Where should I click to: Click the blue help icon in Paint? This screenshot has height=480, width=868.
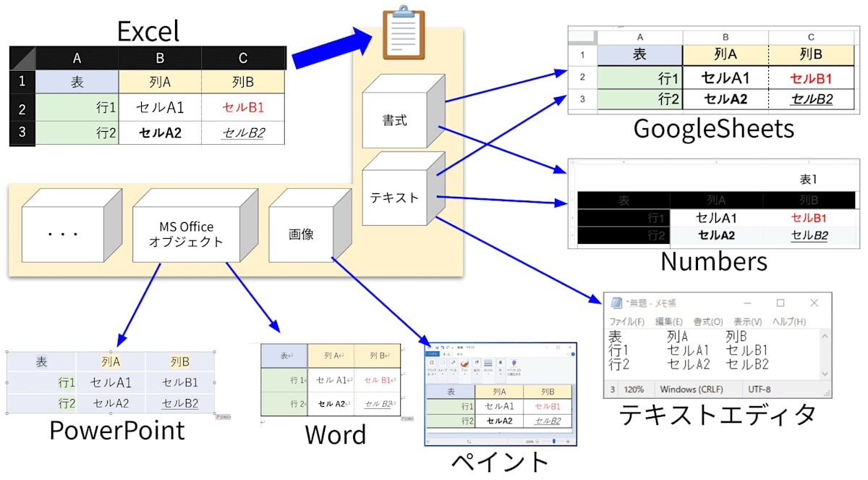573,354
